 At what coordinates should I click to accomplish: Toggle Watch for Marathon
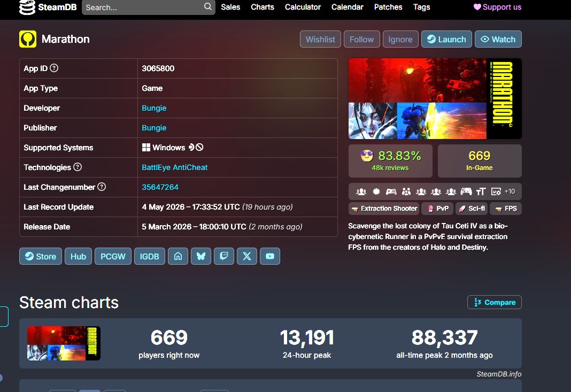[498, 40]
